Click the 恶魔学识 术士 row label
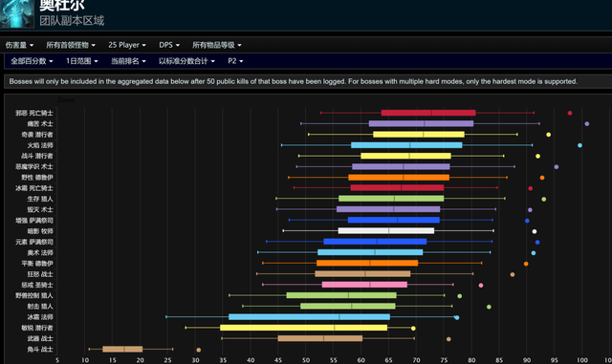The height and width of the screenshot is (364, 612). point(34,167)
